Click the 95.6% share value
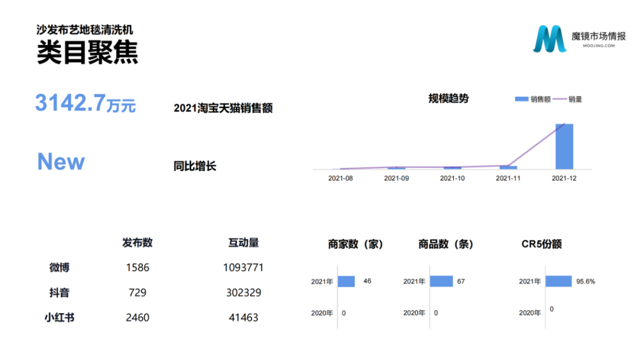 [586, 281]
